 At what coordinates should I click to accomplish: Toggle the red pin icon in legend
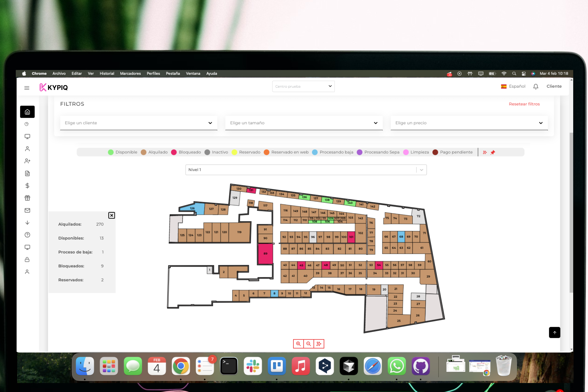click(492, 152)
